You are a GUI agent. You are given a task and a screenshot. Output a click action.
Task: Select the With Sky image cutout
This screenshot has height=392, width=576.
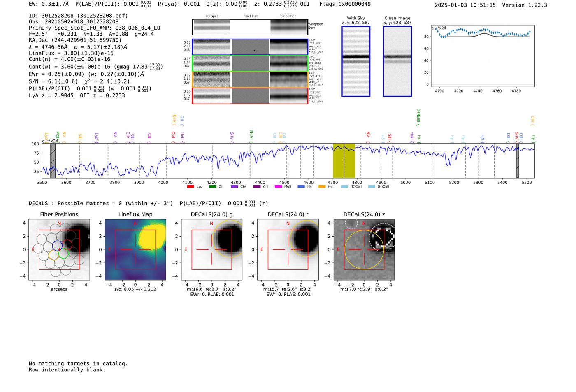(x=356, y=61)
